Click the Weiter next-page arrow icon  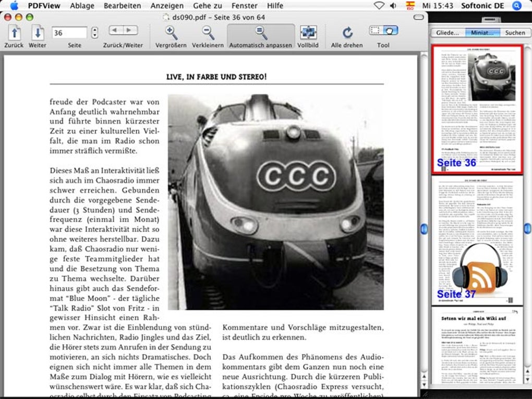coord(37,31)
